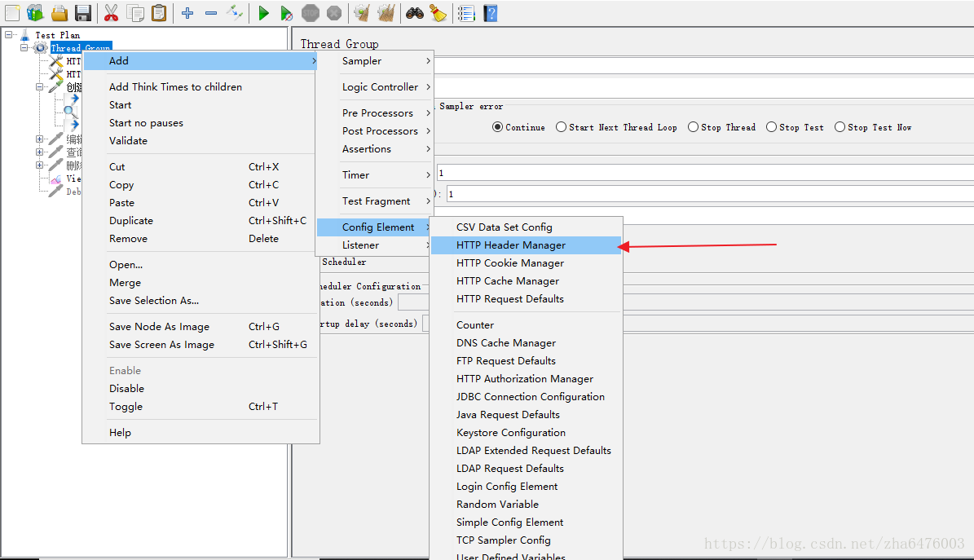Save the test plan with floppy icon

click(x=82, y=12)
